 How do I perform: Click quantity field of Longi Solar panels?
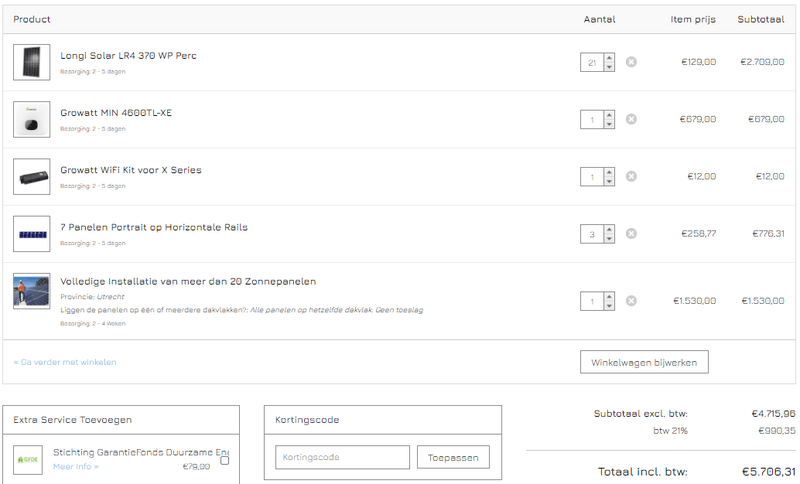point(592,62)
